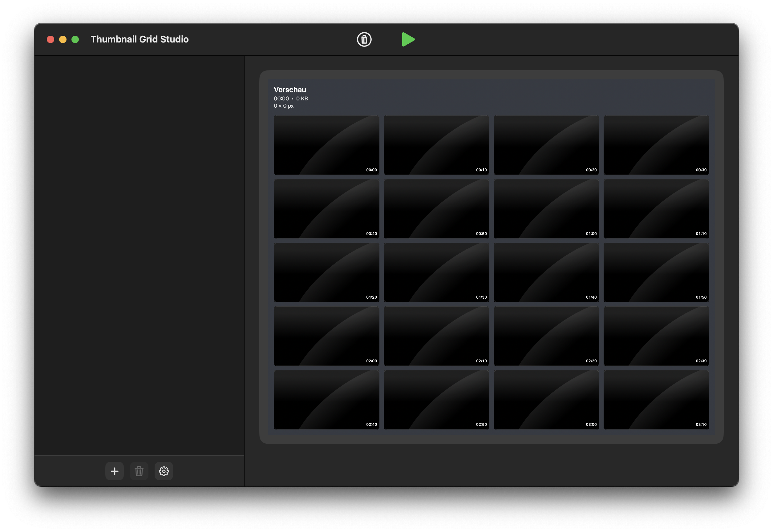Remove selected item using the sidebar trash icon
The height and width of the screenshot is (532, 773).
(x=139, y=471)
